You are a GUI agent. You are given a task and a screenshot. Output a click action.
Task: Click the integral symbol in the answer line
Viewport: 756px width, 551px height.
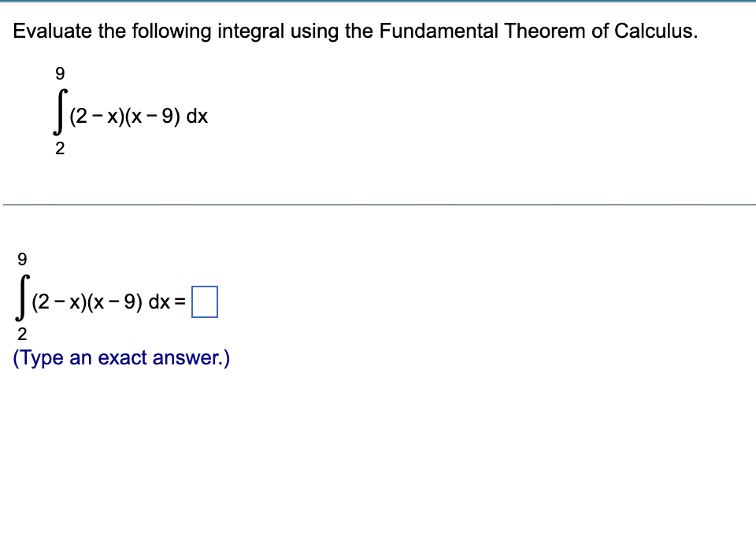click(x=21, y=296)
